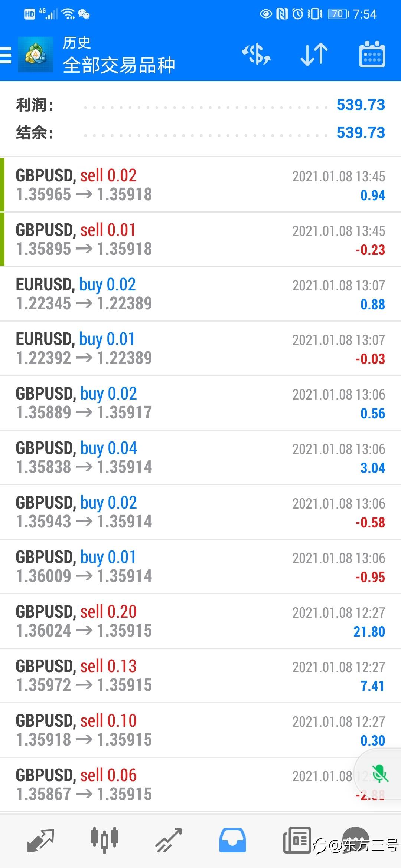Viewport: 401px width, 868px height.
Task: Select the EURUSD buy 0.01 trade row
Action: tap(200, 348)
